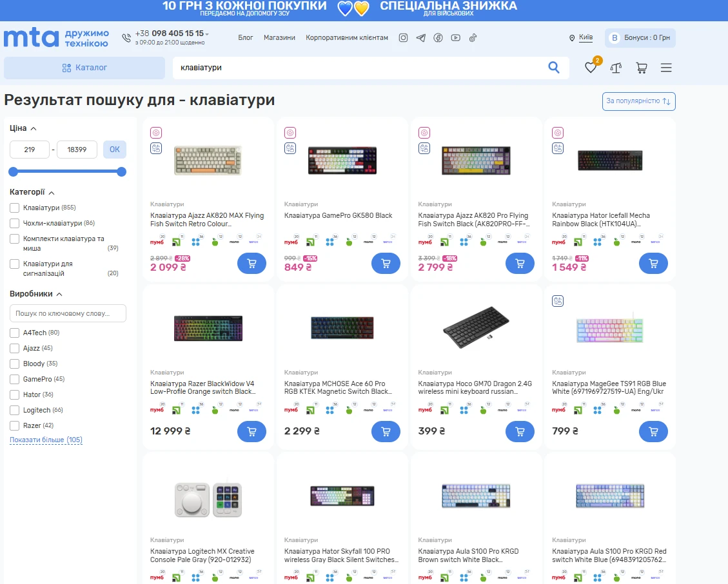The image size is (728, 584).
Task: Open the hamburger menu icon
Action: (666, 68)
